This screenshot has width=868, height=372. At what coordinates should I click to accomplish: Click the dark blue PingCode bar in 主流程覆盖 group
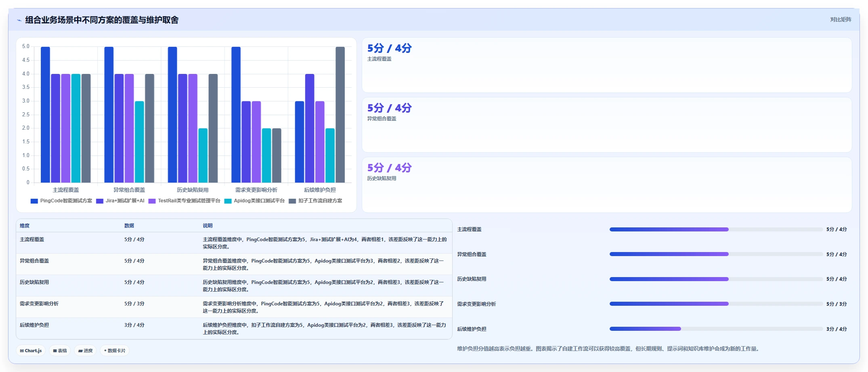click(x=45, y=115)
